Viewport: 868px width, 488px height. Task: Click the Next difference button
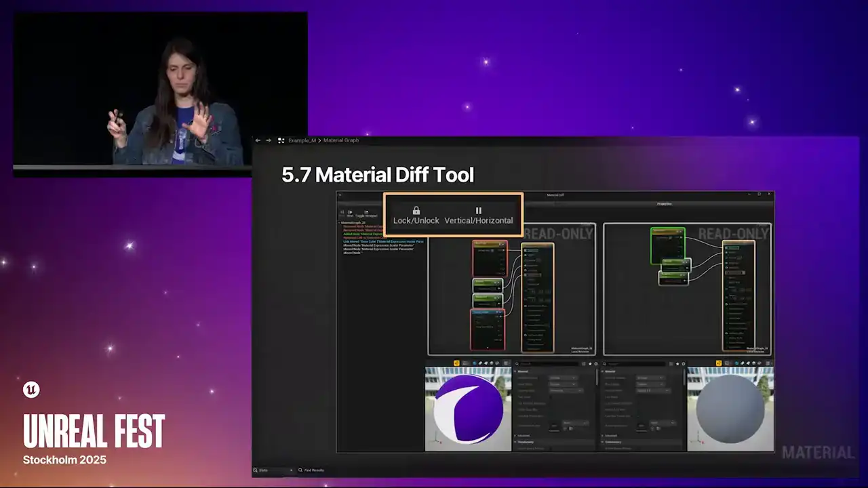tap(351, 213)
